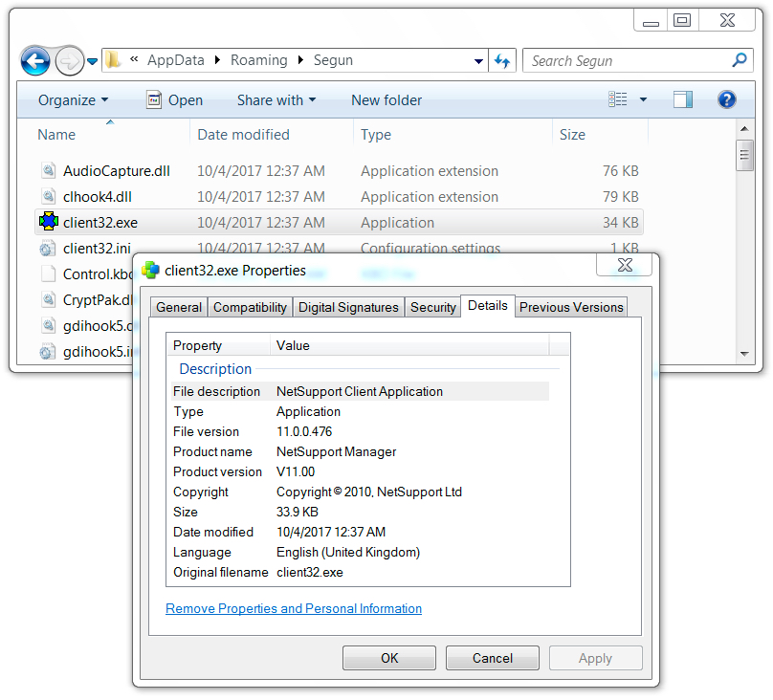Click the Value column header
The width and height of the screenshot is (773, 700).
pos(409,345)
